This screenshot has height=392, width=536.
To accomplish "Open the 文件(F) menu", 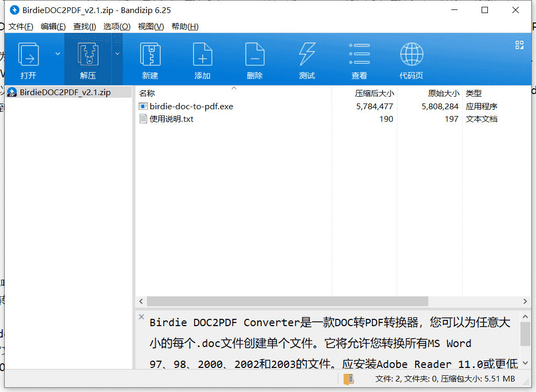I will click(x=21, y=26).
